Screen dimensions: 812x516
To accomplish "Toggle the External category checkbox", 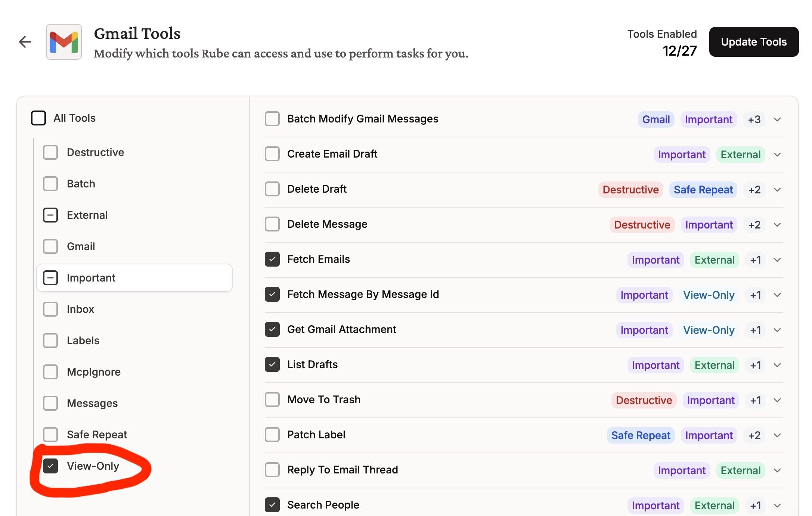I will (50, 215).
